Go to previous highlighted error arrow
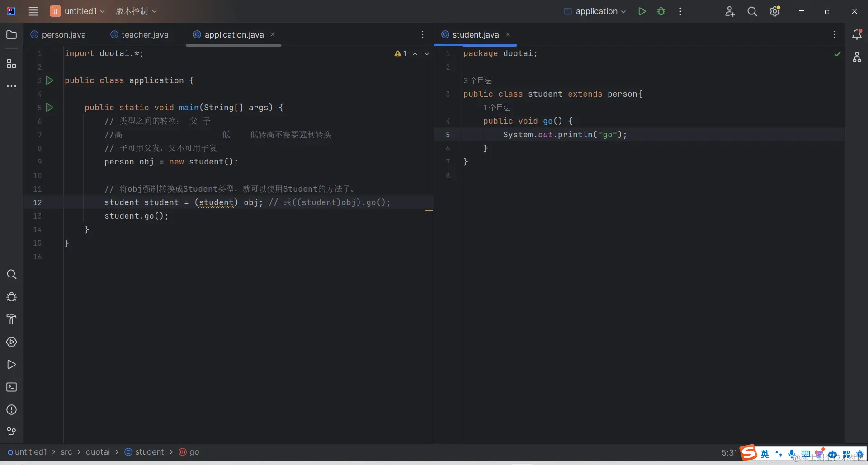Image resolution: width=868 pixels, height=465 pixels. pyautogui.click(x=415, y=53)
